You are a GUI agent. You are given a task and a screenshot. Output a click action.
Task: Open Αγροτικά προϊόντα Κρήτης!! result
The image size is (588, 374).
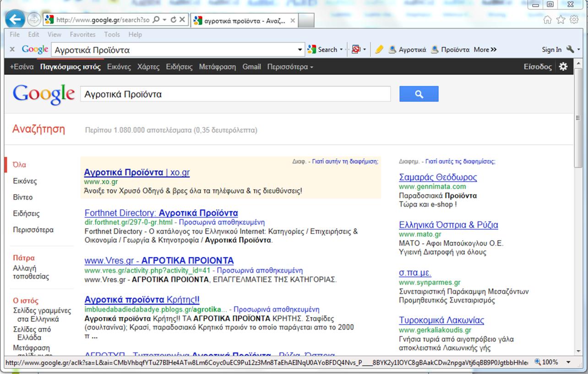(x=142, y=300)
